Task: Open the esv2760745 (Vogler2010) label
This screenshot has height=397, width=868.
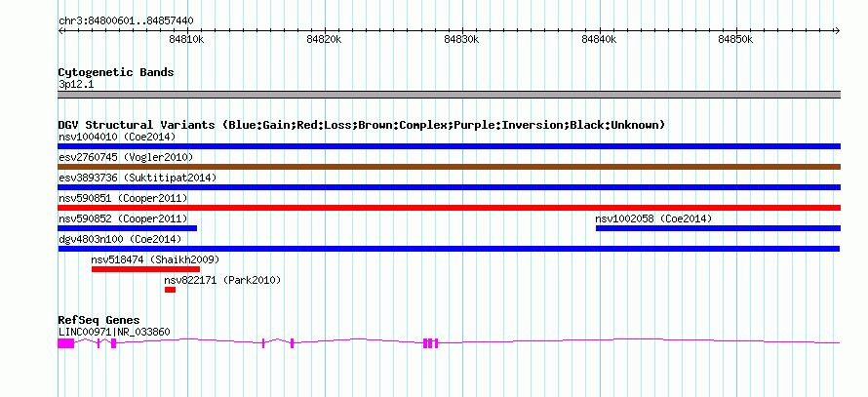Action: coord(126,158)
